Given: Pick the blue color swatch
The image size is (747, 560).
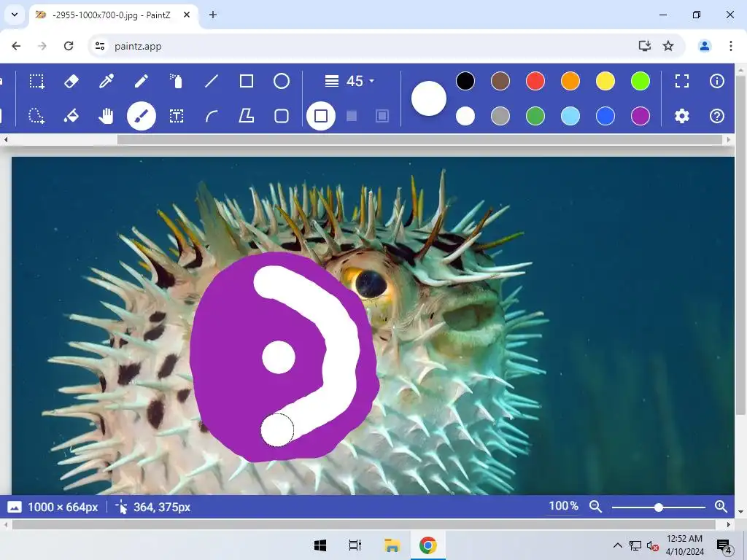Looking at the screenshot, I should pos(605,116).
